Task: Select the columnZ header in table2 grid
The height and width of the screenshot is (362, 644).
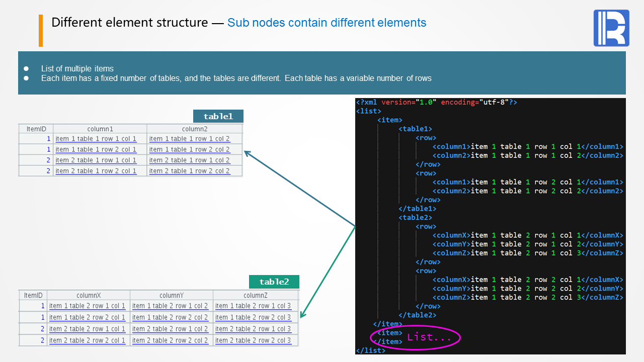Action: coord(256,295)
